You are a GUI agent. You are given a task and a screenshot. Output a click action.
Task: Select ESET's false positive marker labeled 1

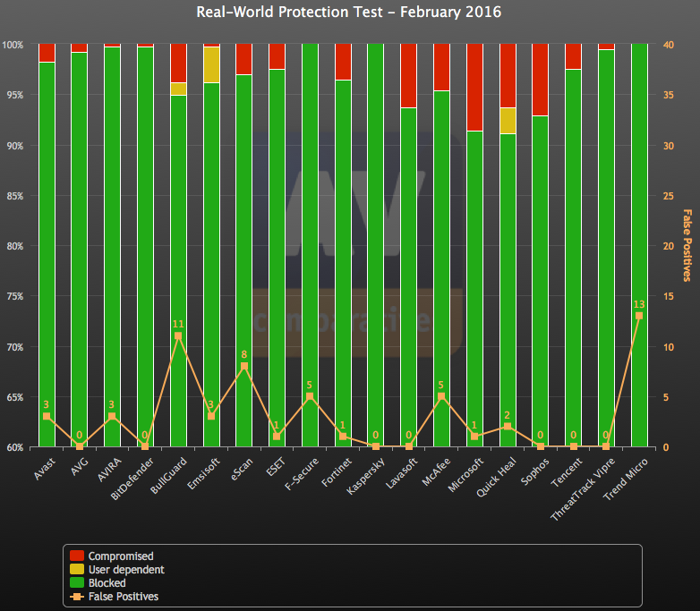277,437
